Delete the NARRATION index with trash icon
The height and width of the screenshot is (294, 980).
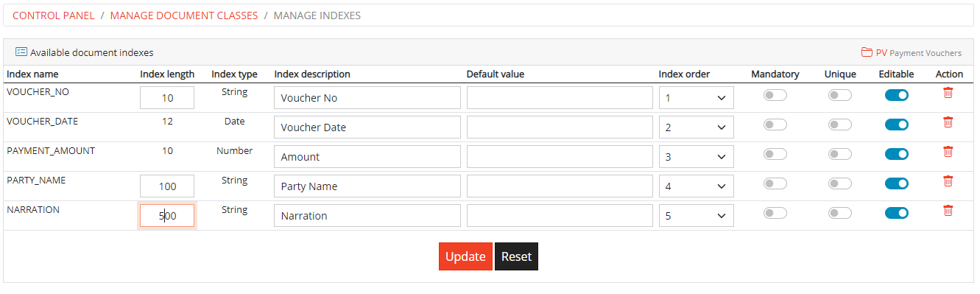coord(948,211)
